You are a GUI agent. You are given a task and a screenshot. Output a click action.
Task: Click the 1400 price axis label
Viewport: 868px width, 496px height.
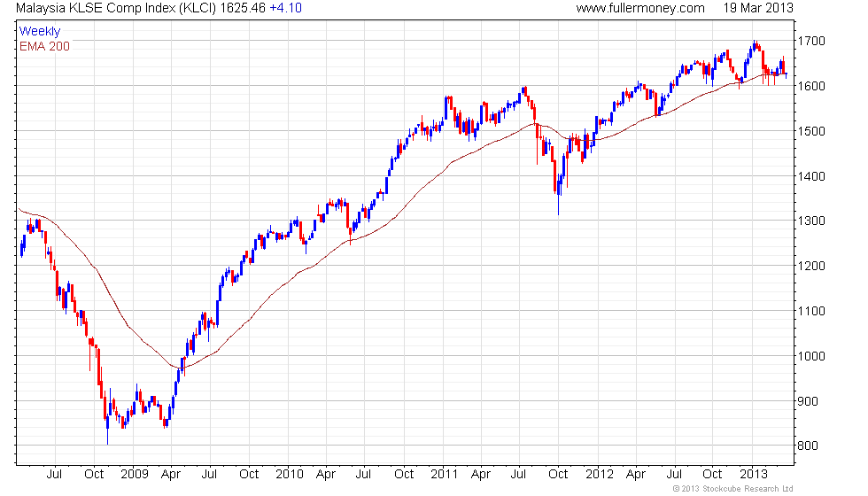tap(811, 176)
